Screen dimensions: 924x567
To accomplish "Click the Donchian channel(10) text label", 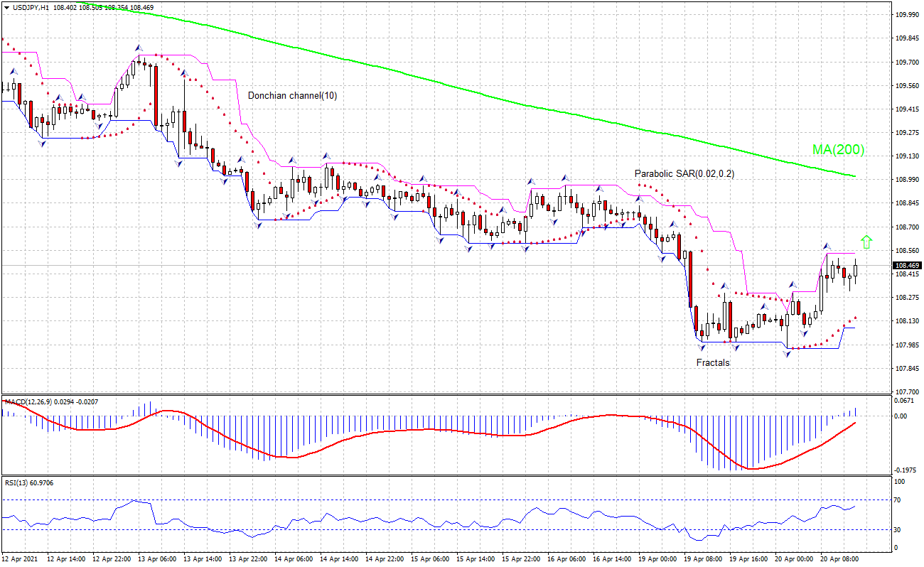I will coord(291,95).
